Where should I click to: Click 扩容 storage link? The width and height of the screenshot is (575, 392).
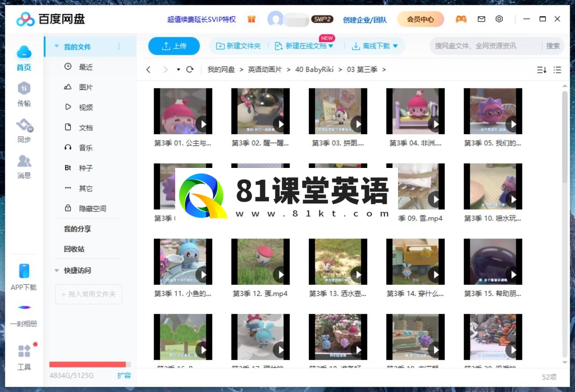[124, 375]
